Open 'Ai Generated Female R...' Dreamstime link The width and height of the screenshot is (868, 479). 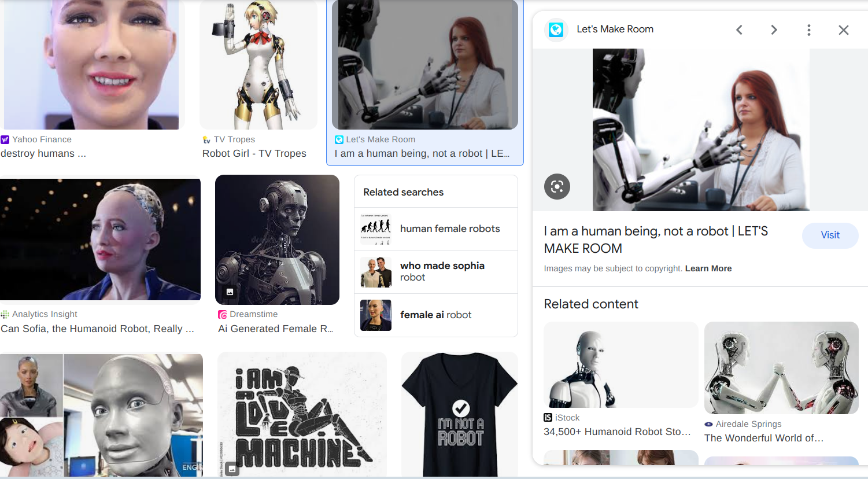[276, 329]
